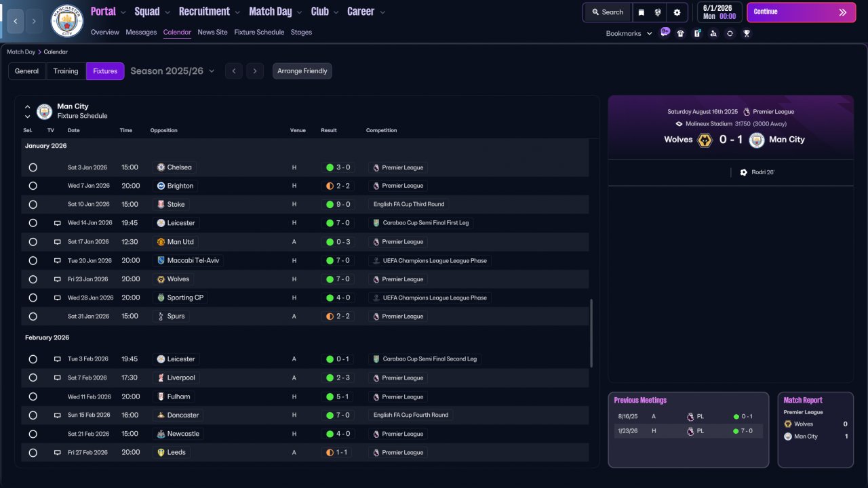Open the date and time display
This screenshot has height=488, width=868.
[x=718, y=12]
